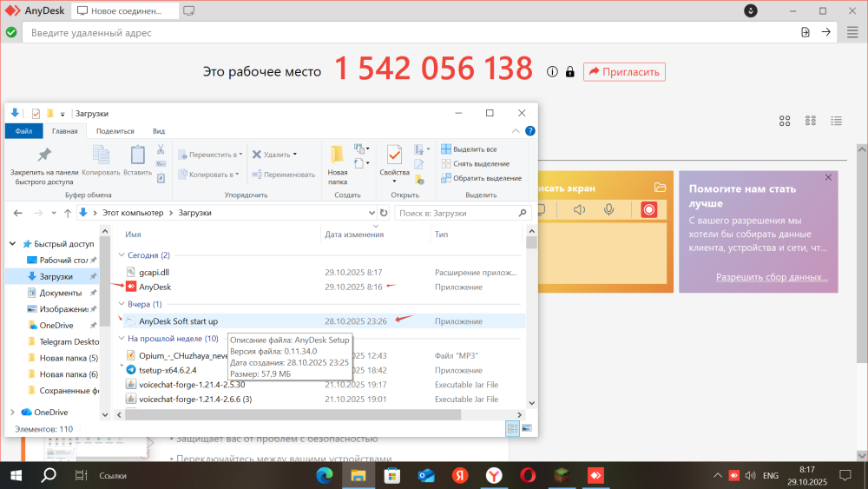
Task: Click the Explorer help question mark icon
Action: [x=529, y=131]
